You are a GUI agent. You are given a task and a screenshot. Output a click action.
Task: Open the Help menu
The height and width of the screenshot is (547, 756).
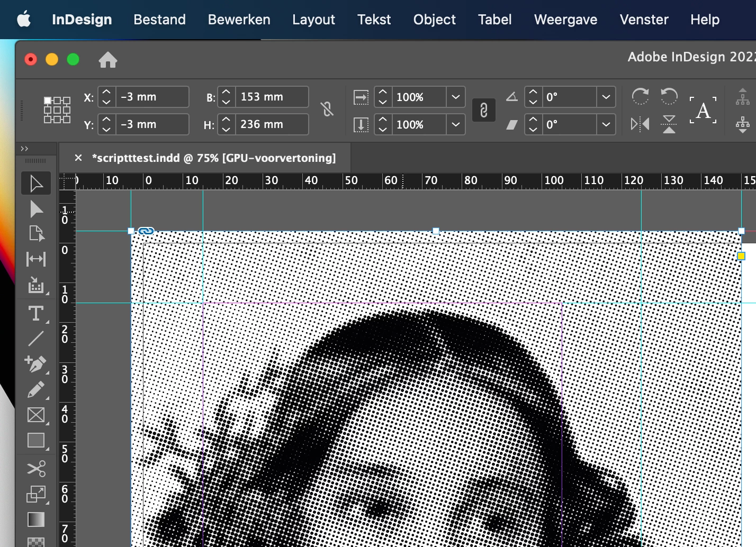pyautogui.click(x=705, y=20)
